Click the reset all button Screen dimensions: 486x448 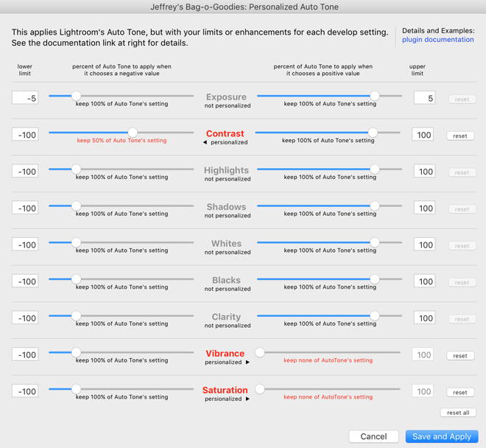coord(458,413)
